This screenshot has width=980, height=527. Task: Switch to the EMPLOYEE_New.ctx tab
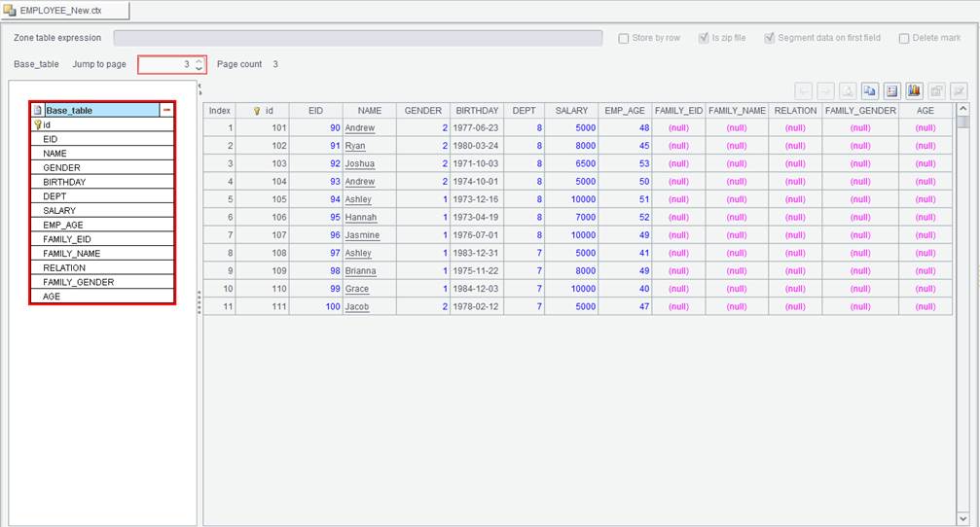[65, 10]
